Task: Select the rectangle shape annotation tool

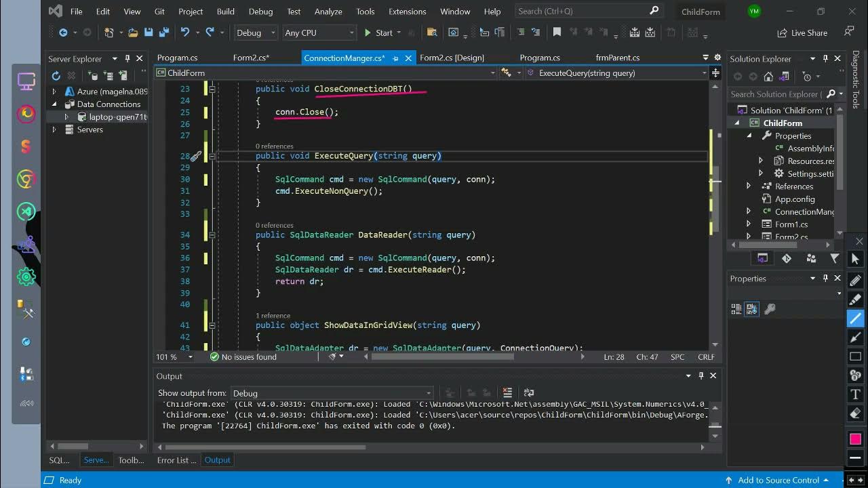Action: (855, 356)
